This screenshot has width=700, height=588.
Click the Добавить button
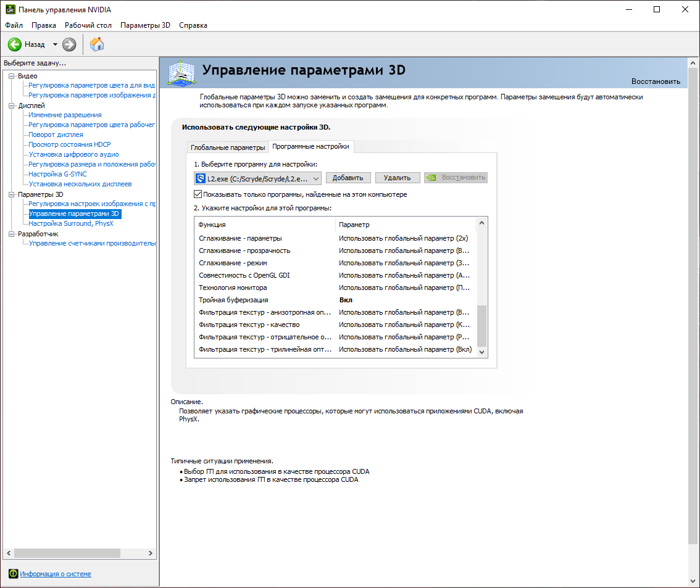348,178
